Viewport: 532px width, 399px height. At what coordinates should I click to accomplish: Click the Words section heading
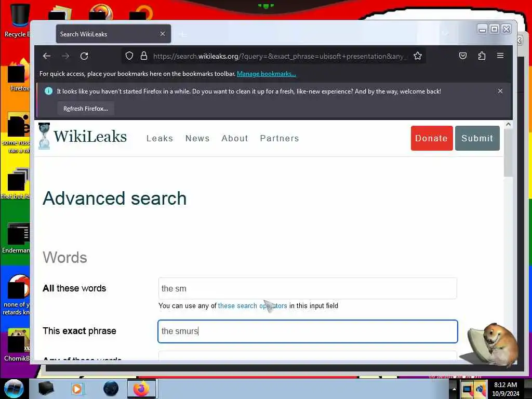(x=65, y=258)
